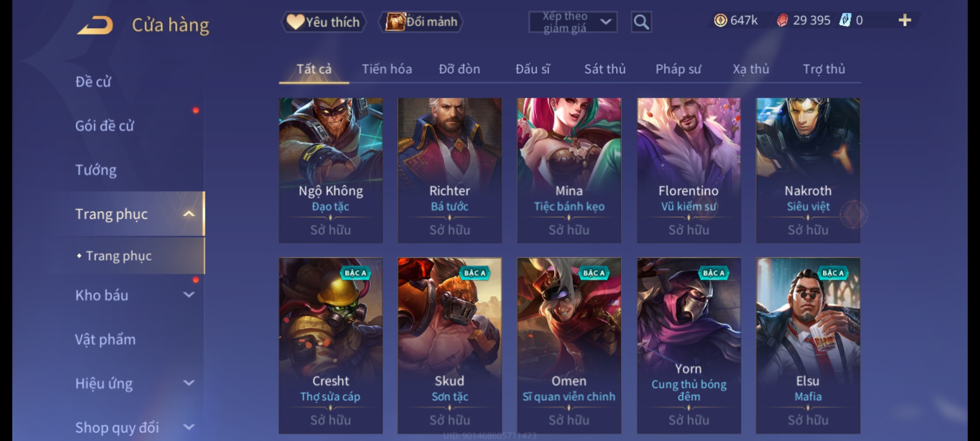
Task: Click the back arrow icon next to Cửa hàng
Action: coord(95,25)
